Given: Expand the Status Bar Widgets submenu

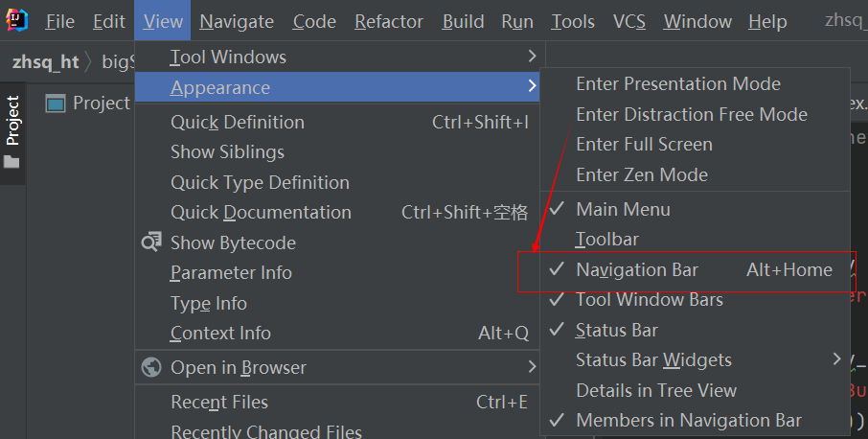Looking at the screenshot, I should pyautogui.click(x=653, y=359).
